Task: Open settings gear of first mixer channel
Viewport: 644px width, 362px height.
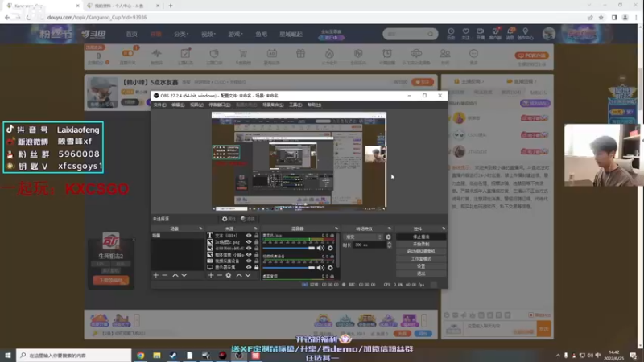Action: point(330,248)
